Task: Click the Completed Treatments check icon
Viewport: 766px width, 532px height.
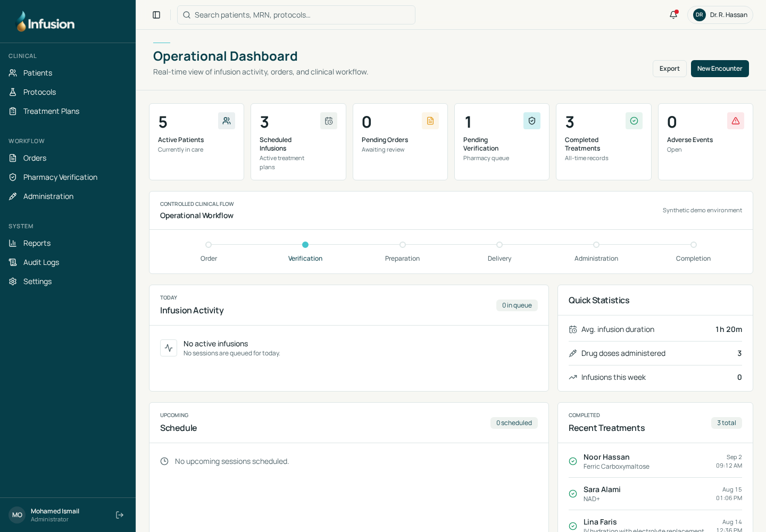Action: coord(634,121)
